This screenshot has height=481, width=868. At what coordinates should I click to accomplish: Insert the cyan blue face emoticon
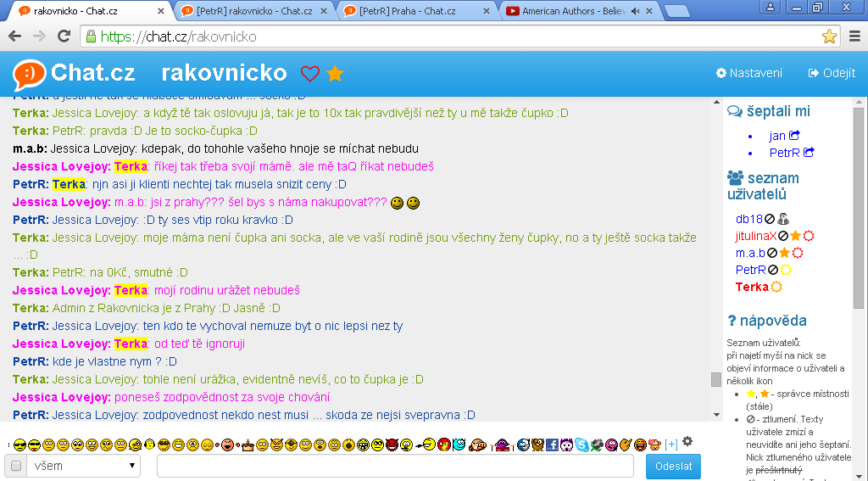pos(459,445)
